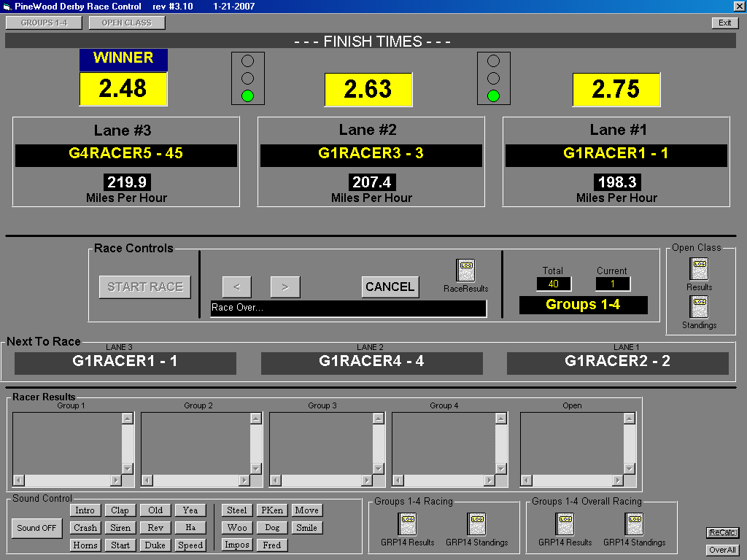This screenshot has width=747, height=560.
Task: Play the Ha sound
Action: tap(190, 528)
